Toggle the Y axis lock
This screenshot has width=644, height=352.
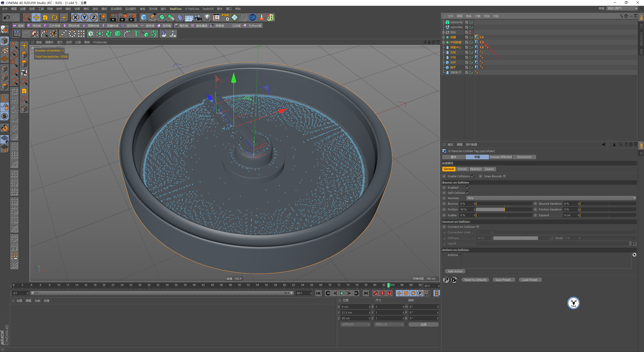85,17
